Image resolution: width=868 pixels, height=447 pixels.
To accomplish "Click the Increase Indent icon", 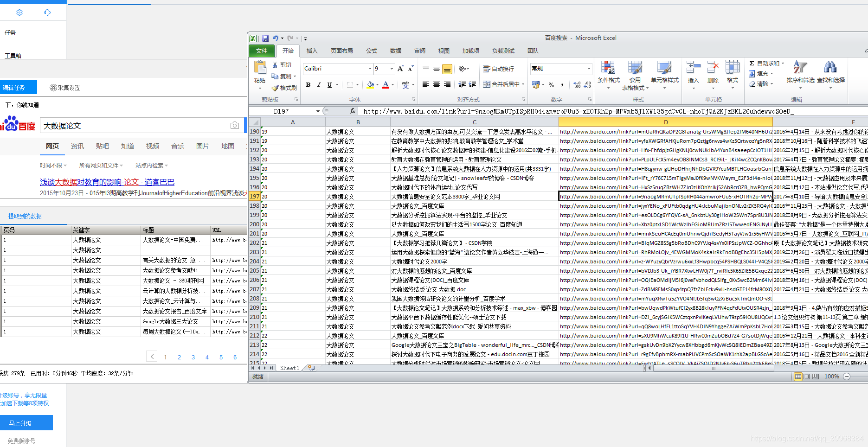I will click(x=472, y=84).
